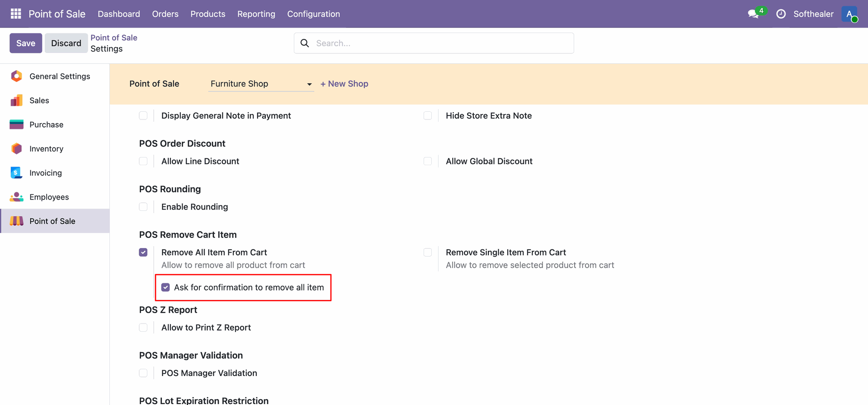Open the apps grid menu icon
Image resolution: width=868 pixels, height=405 pixels.
click(16, 14)
